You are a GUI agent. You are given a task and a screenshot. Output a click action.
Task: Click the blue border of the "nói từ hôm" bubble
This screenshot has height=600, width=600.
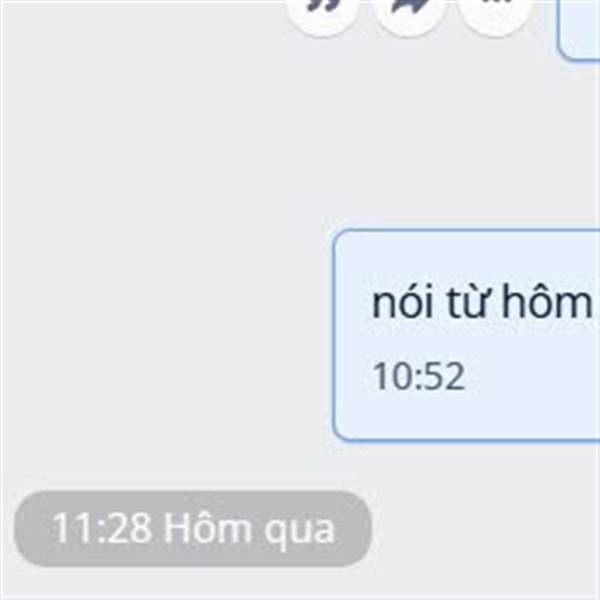coord(334,335)
